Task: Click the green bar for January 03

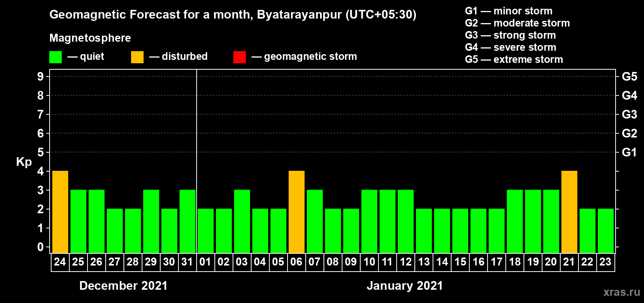Action: click(242, 221)
